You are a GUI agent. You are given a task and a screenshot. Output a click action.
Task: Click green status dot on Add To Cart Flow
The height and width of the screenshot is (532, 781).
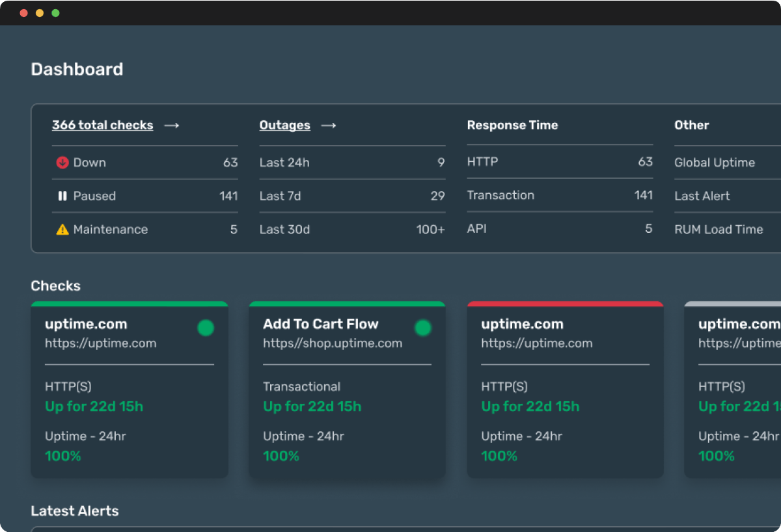point(423,328)
